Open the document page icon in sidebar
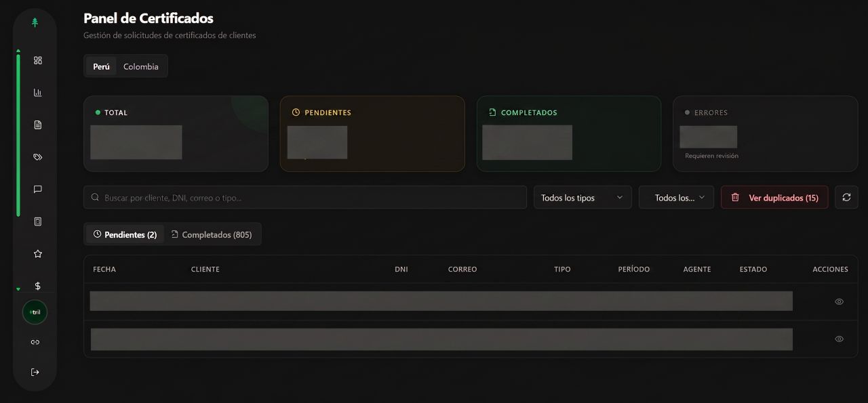The height and width of the screenshot is (403, 868). tap(38, 125)
